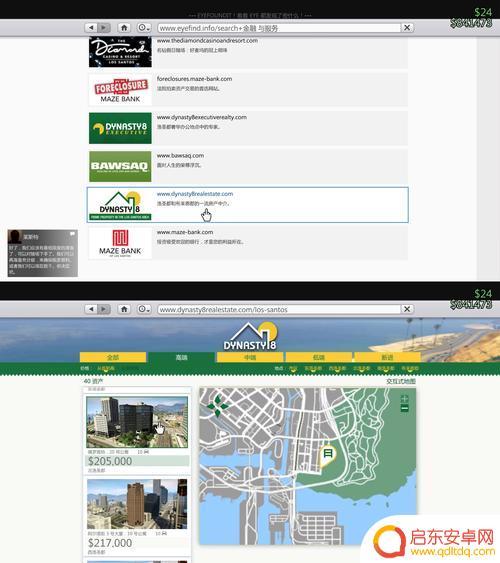
Task: Click the eyefind.info search address bar
Action: pyautogui.click(x=279, y=28)
